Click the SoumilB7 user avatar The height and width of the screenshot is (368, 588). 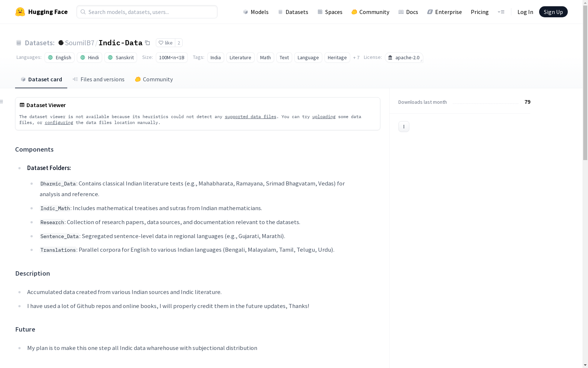61,43
